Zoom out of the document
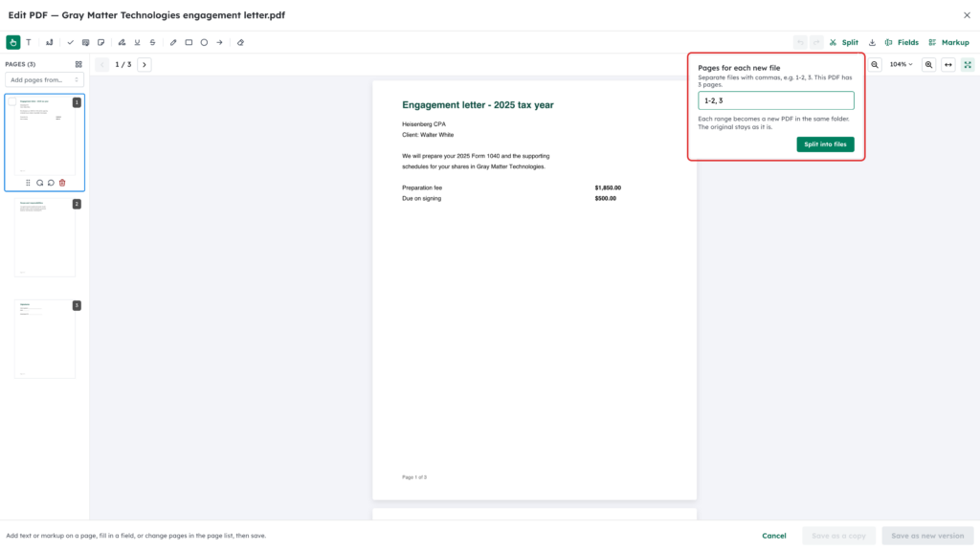 point(875,64)
